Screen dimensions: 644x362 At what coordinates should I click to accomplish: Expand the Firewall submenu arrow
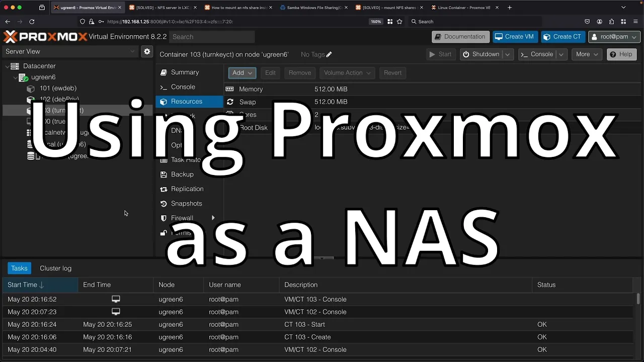213,218
